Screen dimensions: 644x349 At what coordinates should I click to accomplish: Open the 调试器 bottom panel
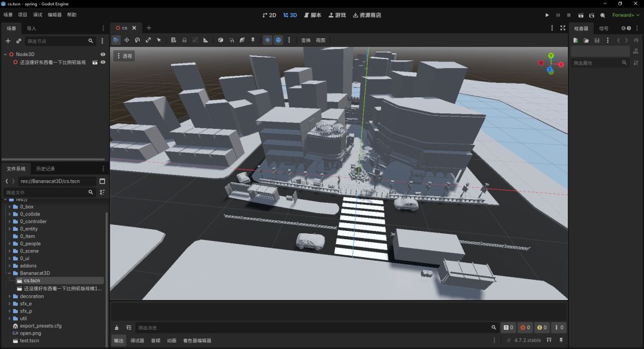pyautogui.click(x=137, y=341)
